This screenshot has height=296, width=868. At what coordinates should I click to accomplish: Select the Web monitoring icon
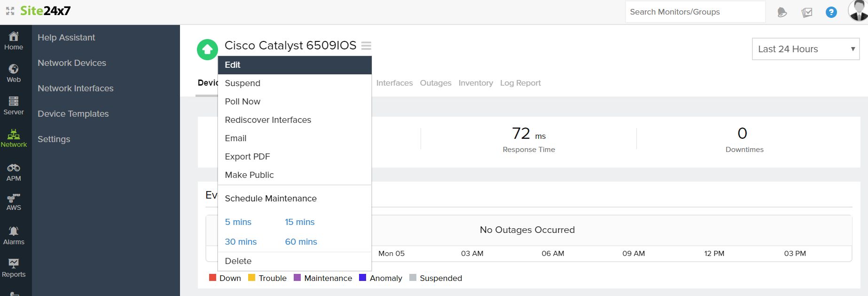[x=14, y=73]
